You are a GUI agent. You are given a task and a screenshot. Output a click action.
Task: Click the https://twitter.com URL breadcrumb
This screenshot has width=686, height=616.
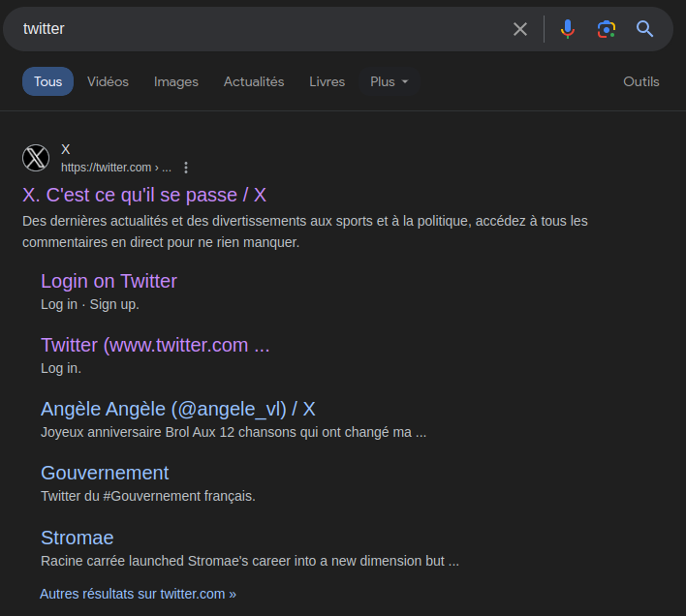coord(116,168)
